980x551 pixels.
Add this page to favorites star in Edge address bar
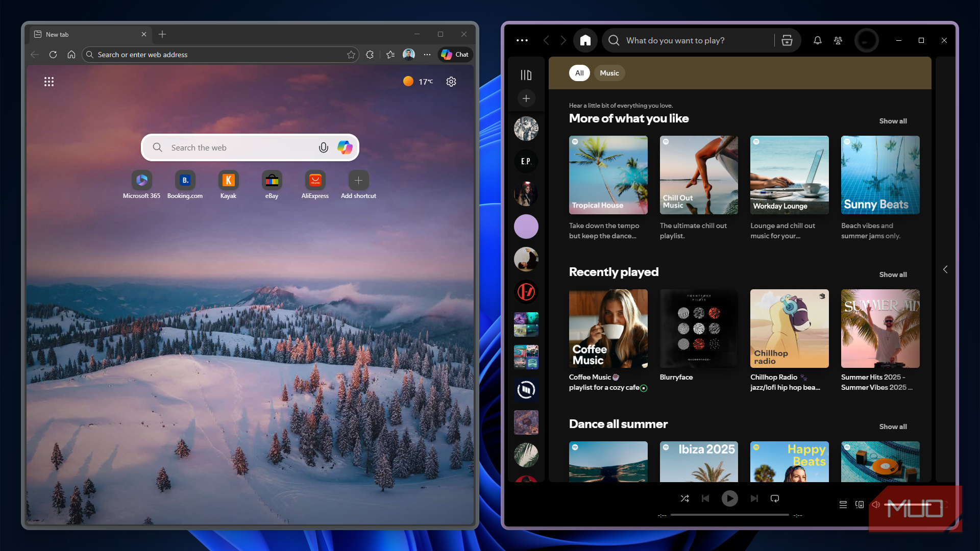click(x=351, y=55)
